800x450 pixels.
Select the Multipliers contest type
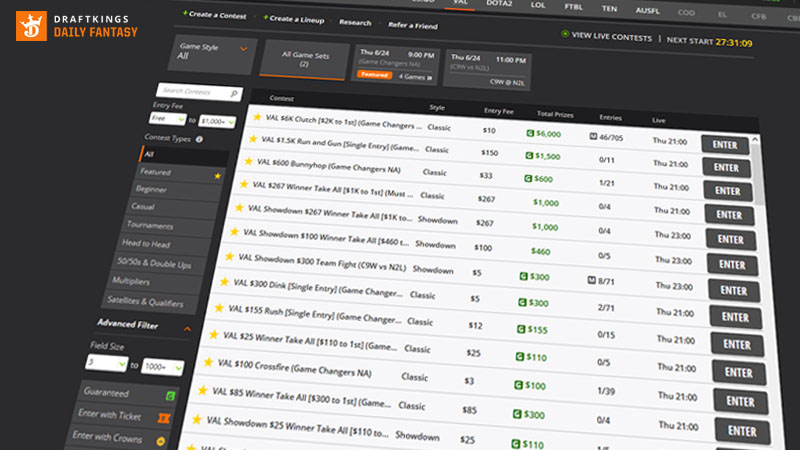[155, 282]
